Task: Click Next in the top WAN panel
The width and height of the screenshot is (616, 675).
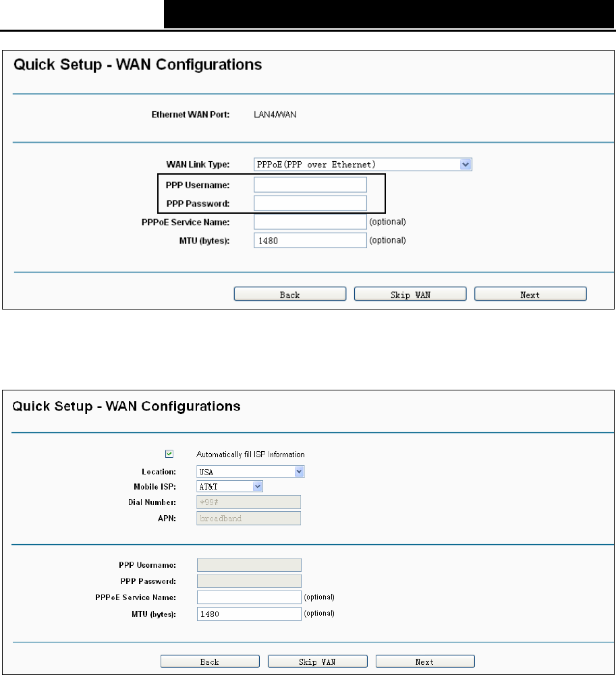Action: click(530, 294)
